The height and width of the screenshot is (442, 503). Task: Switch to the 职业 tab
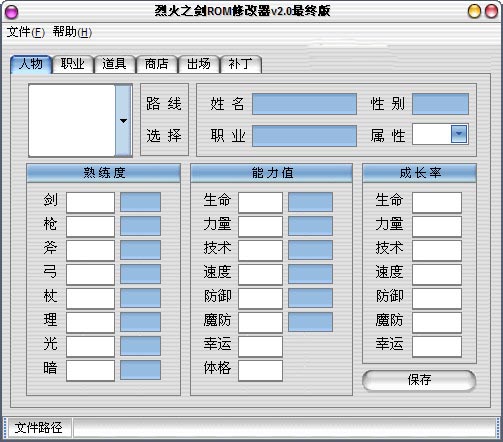click(72, 64)
